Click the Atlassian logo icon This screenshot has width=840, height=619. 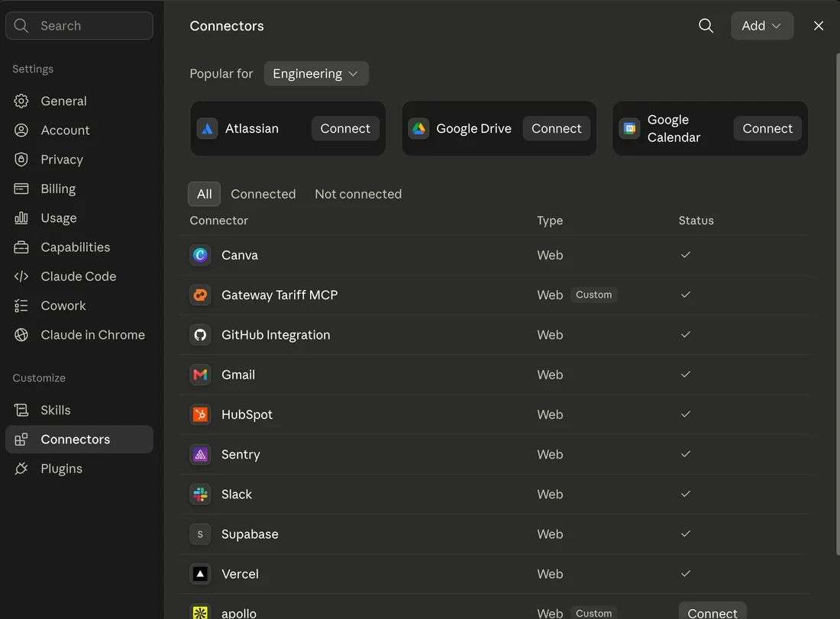[207, 128]
